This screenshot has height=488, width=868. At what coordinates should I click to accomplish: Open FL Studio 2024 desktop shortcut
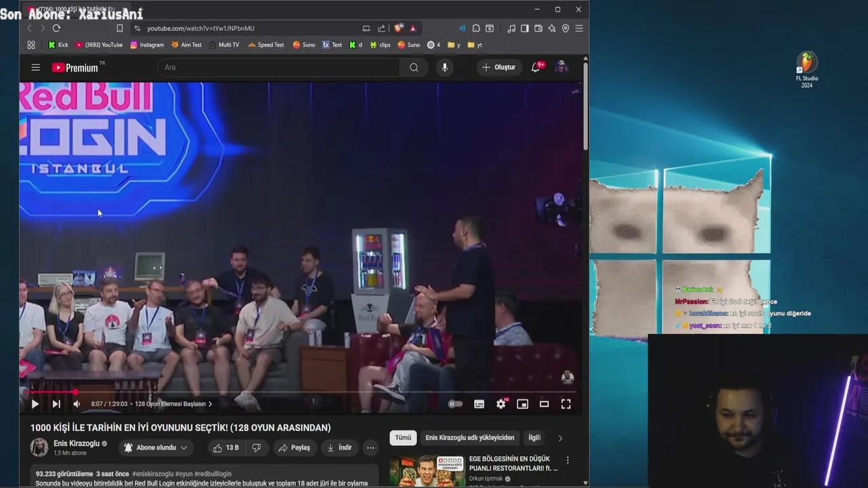(807, 70)
